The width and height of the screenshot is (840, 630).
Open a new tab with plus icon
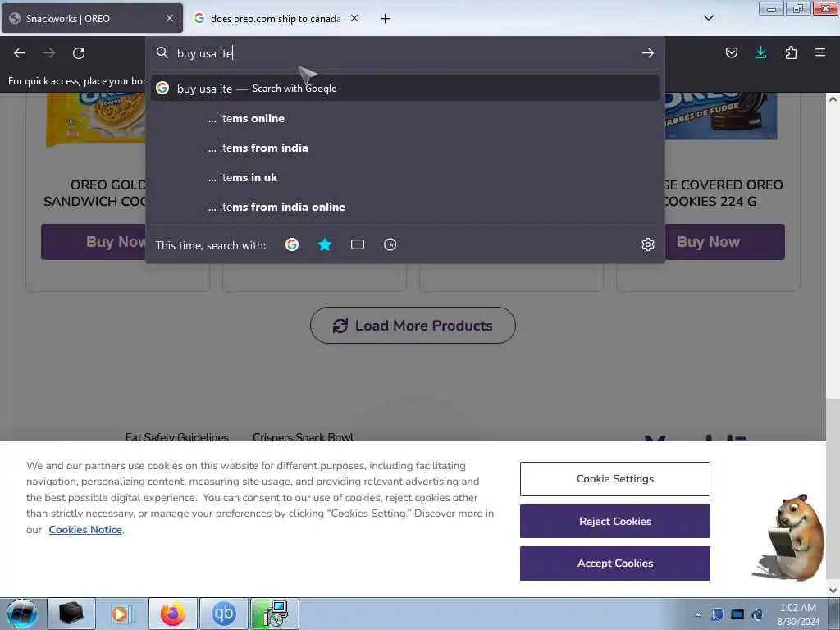point(386,19)
